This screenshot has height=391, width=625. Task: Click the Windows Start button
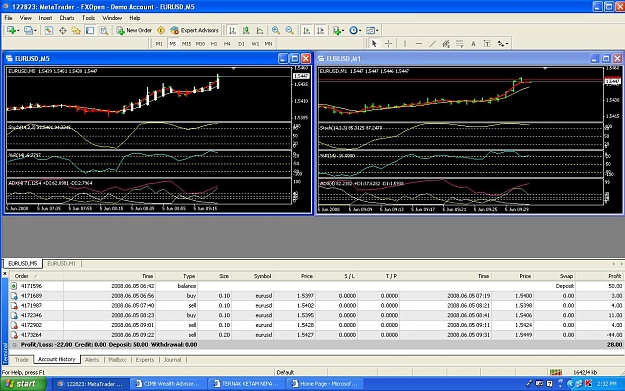coord(23,384)
